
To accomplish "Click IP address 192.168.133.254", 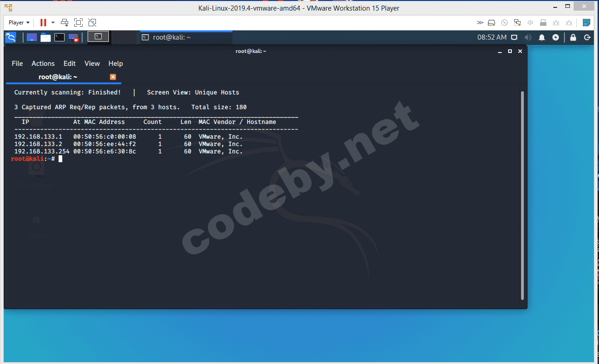I will coord(42,152).
